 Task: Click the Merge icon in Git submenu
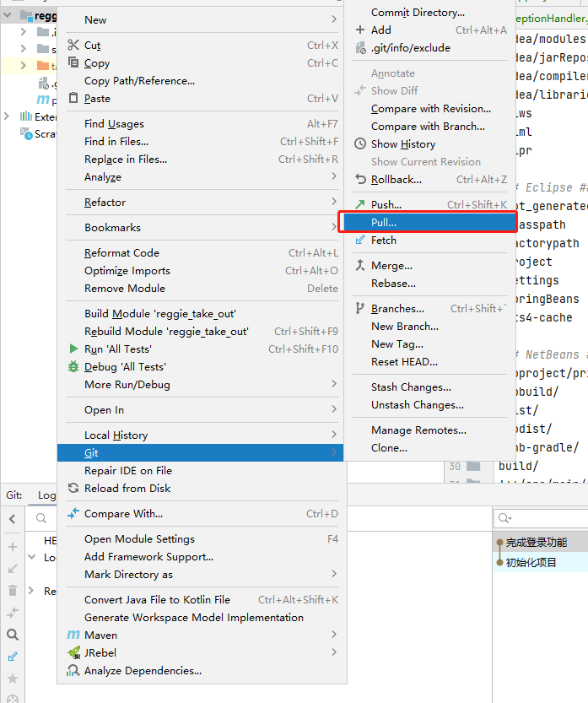tap(360, 265)
